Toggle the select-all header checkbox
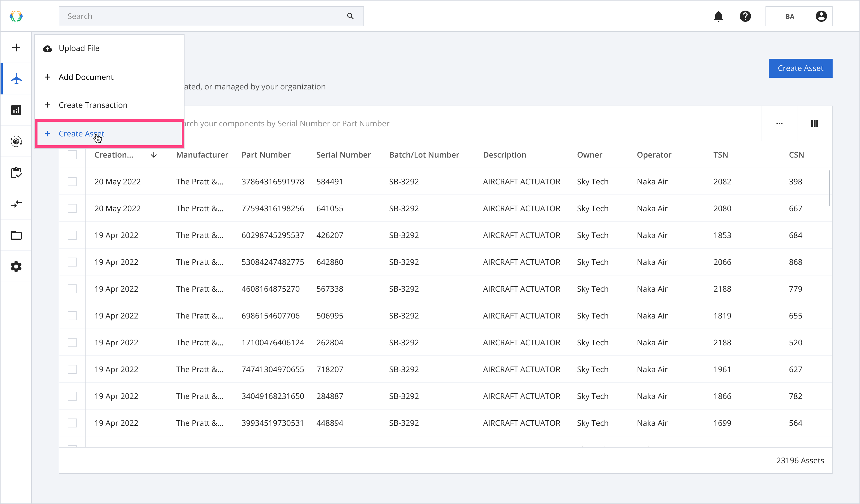This screenshot has width=860, height=504. 72,155
